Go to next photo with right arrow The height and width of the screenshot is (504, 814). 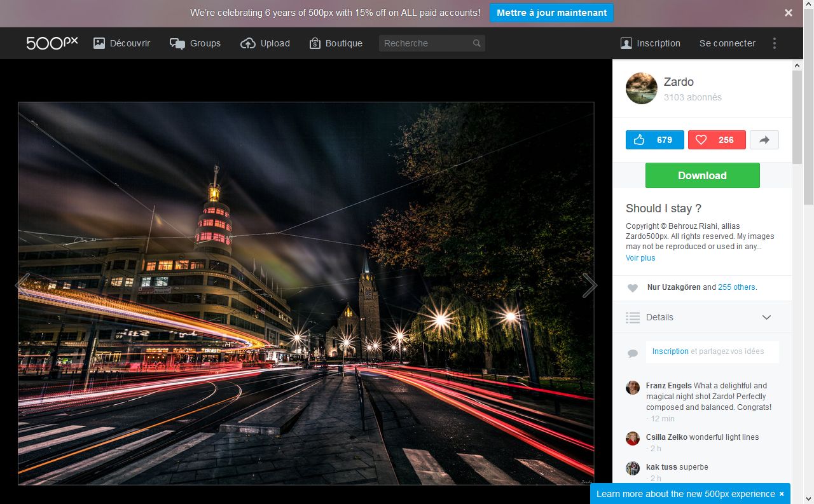tap(590, 285)
